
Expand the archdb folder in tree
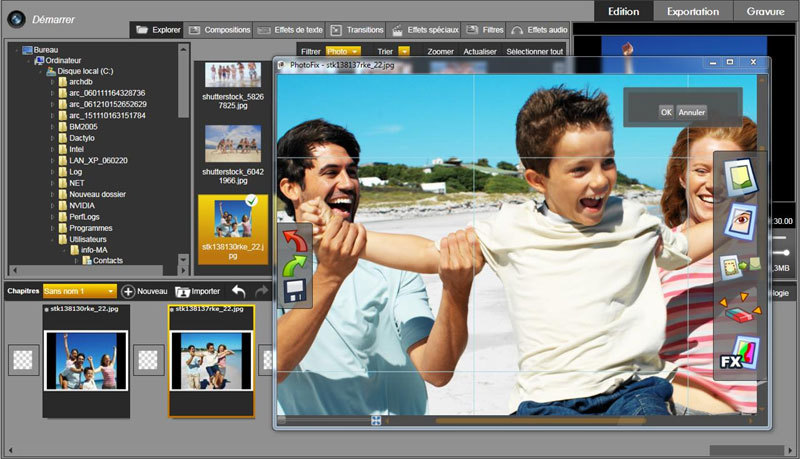[52, 82]
